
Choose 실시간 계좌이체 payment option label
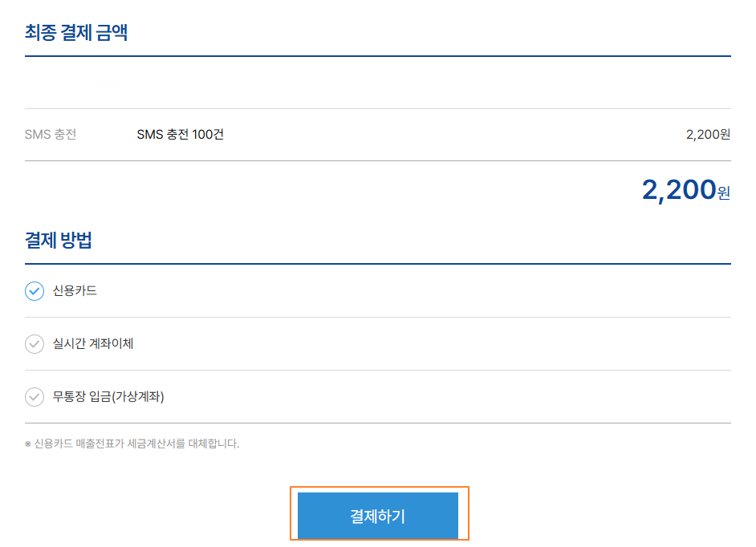point(93,343)
